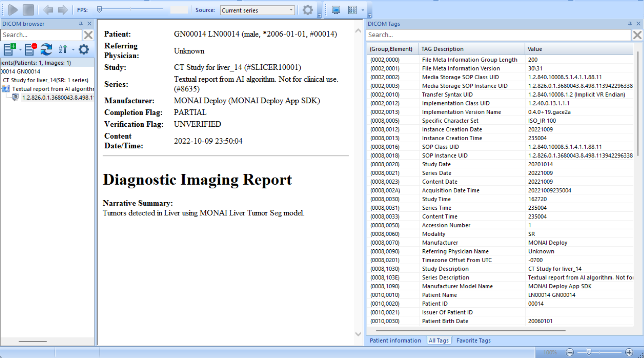Screen dimensions: 644x358
Task: Open DICOM browser settings gear
Action: [x=83, y=49]
